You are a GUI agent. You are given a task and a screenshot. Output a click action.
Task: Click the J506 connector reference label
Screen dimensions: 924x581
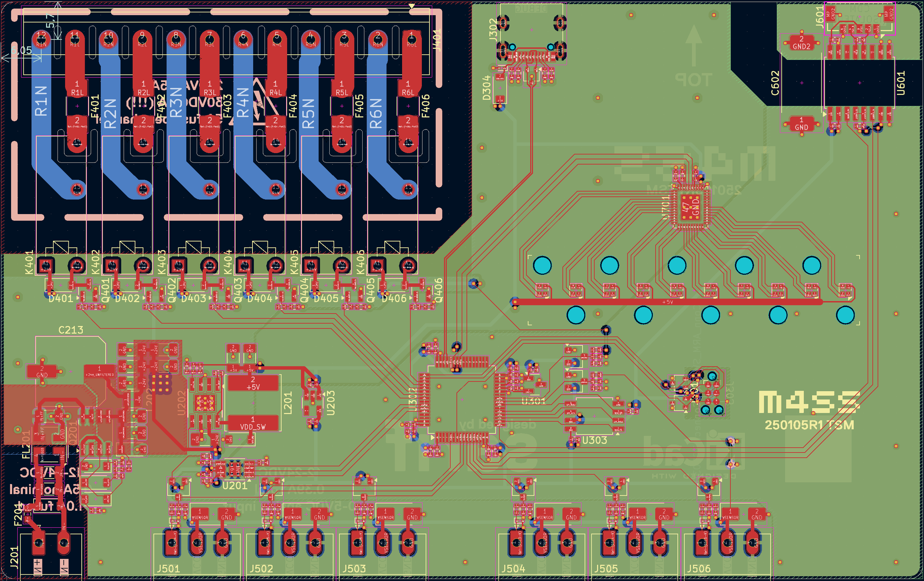click(699, 568)
